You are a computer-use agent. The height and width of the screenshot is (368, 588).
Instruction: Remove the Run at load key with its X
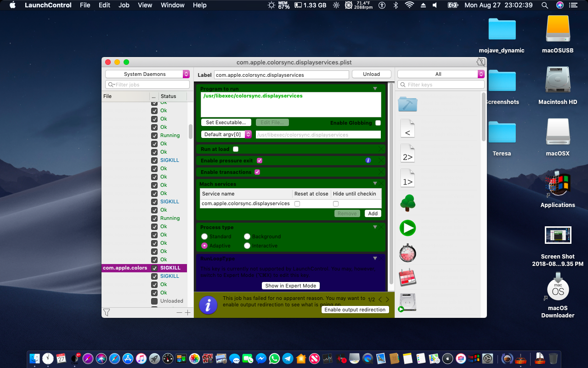tap(381, 149)
